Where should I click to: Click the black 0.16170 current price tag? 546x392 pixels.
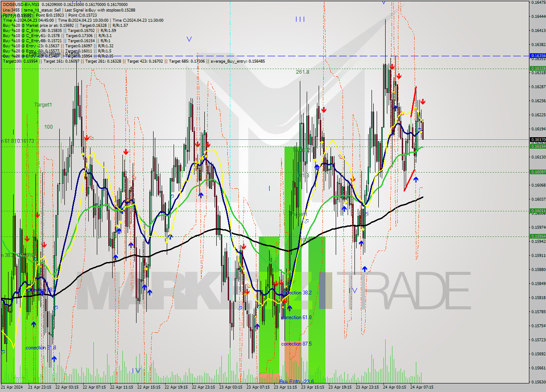(537, 139)
